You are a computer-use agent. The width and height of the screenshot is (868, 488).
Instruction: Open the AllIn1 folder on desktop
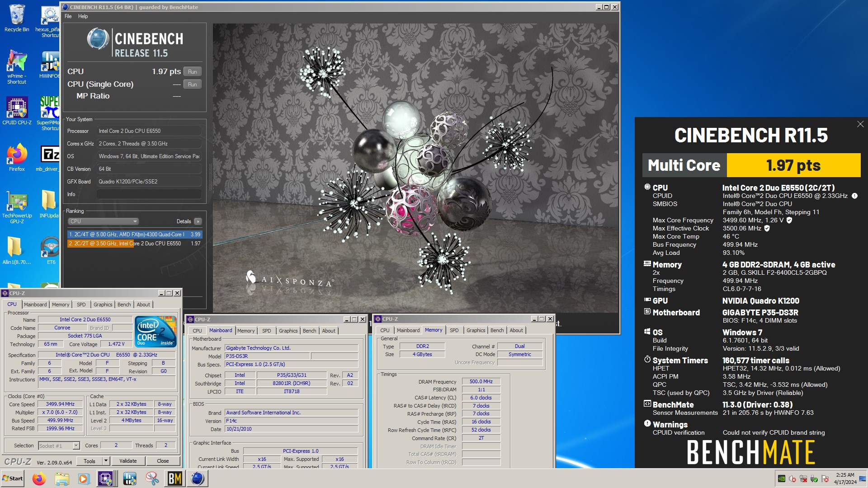click(x=17, y=251)
